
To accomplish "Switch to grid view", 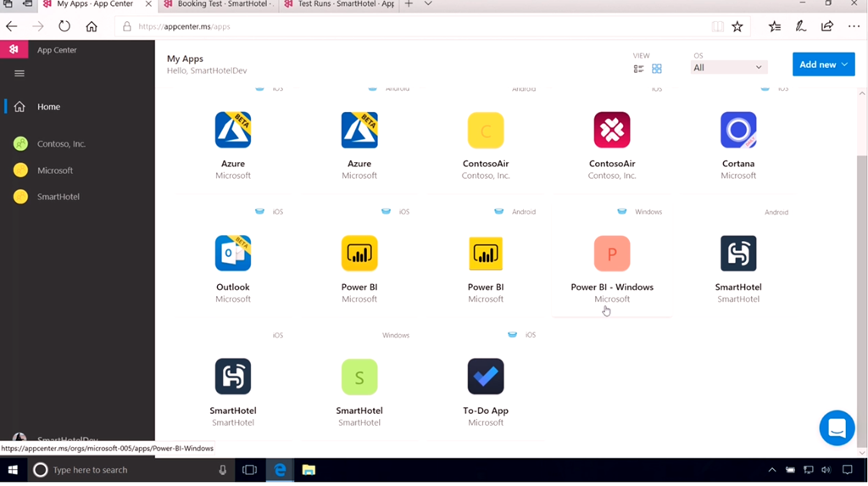I will (x=657, y=69).
